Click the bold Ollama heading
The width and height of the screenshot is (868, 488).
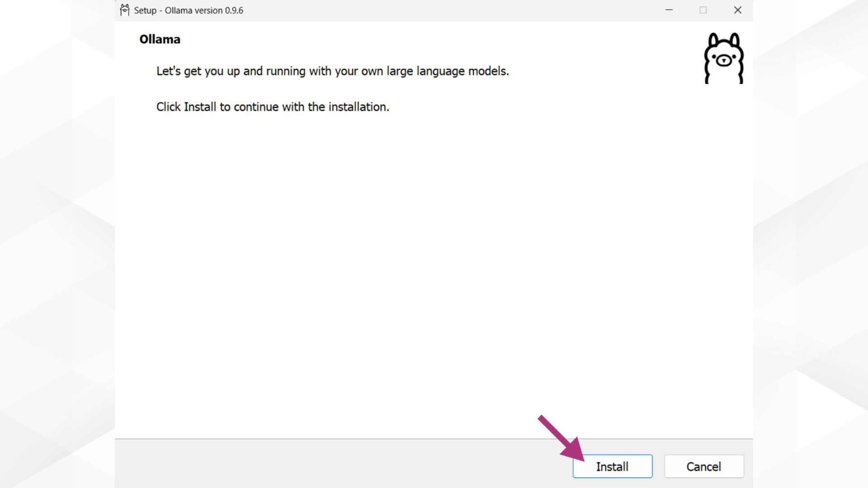point(160,39)
